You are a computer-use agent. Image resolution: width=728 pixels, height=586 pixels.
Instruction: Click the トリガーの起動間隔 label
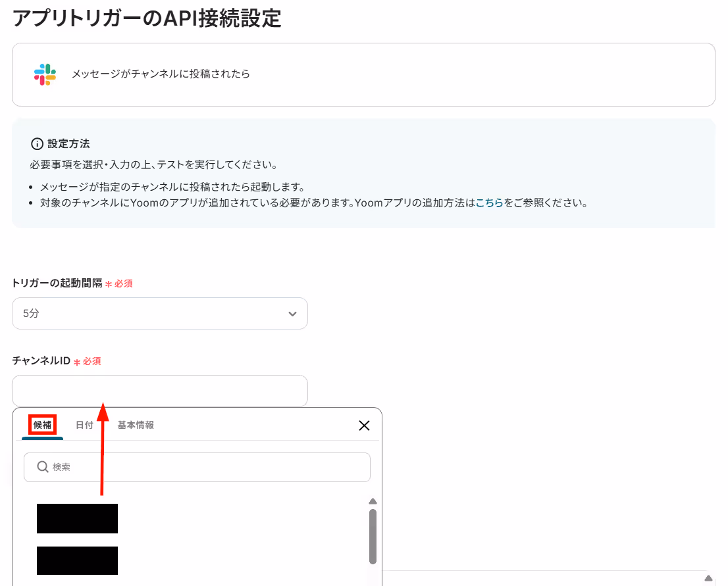click(57, 283)
